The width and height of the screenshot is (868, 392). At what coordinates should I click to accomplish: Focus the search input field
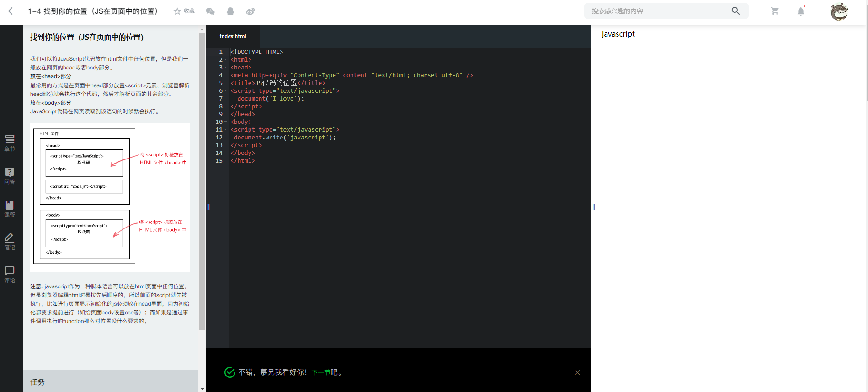(x=658, y=11)
